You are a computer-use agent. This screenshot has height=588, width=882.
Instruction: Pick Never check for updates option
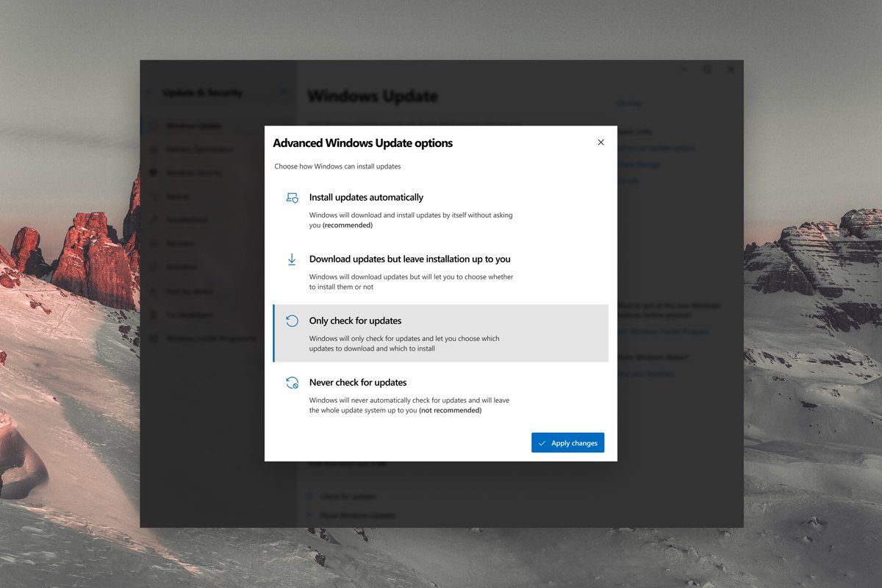[441, 395]
